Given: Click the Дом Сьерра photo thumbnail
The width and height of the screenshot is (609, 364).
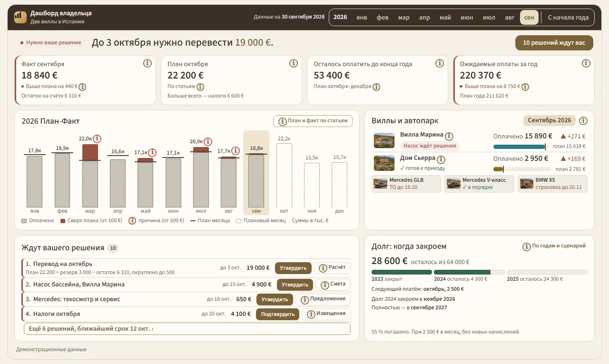Looking at the screenshot, I should click(x=384, y=163).
